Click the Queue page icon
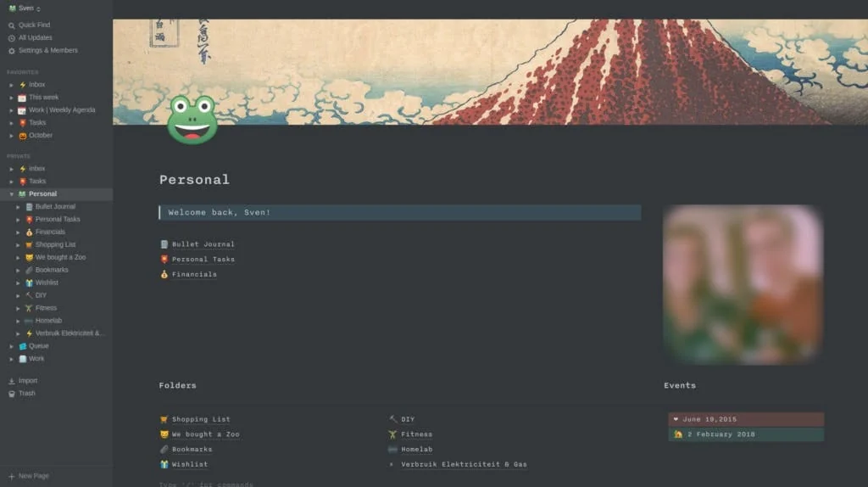This screenshot has width=868, height=487. (23, 347)
